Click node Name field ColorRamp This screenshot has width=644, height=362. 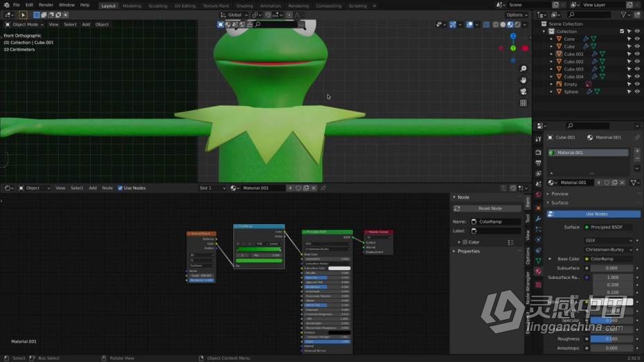coord(496,221)
